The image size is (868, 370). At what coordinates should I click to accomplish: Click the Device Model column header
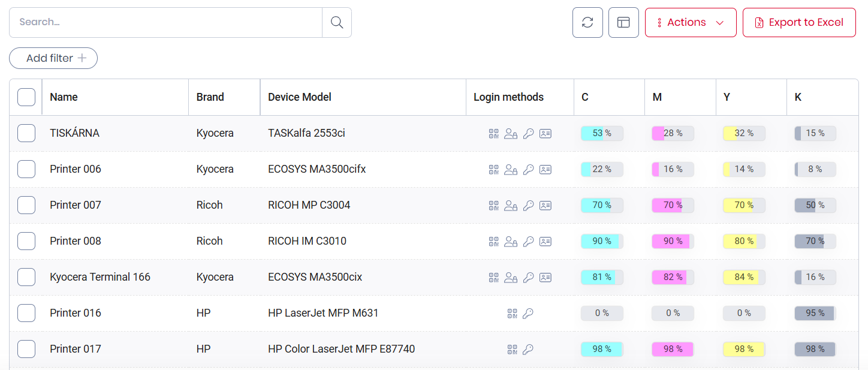(x=300, y=97)
